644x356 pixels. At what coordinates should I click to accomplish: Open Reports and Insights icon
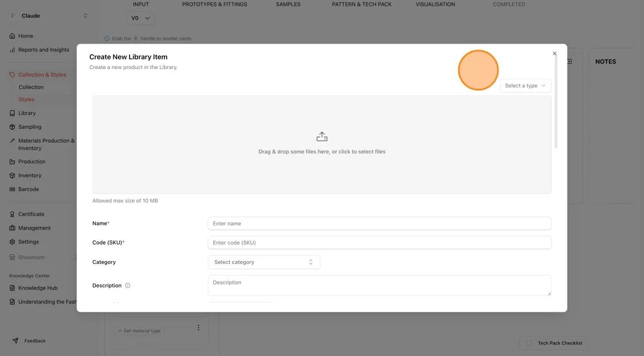12,49
